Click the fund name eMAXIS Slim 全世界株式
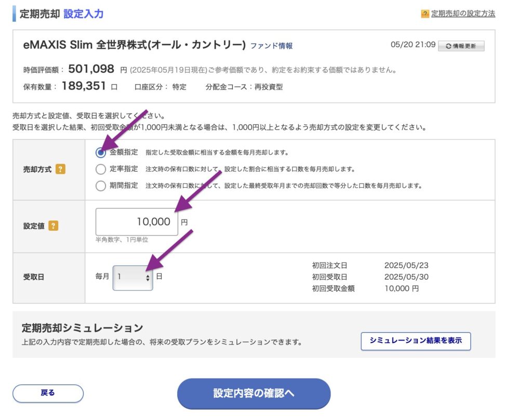Image resolution: width=532 pixels, height=418 pixels. click(x=135, y=45)
